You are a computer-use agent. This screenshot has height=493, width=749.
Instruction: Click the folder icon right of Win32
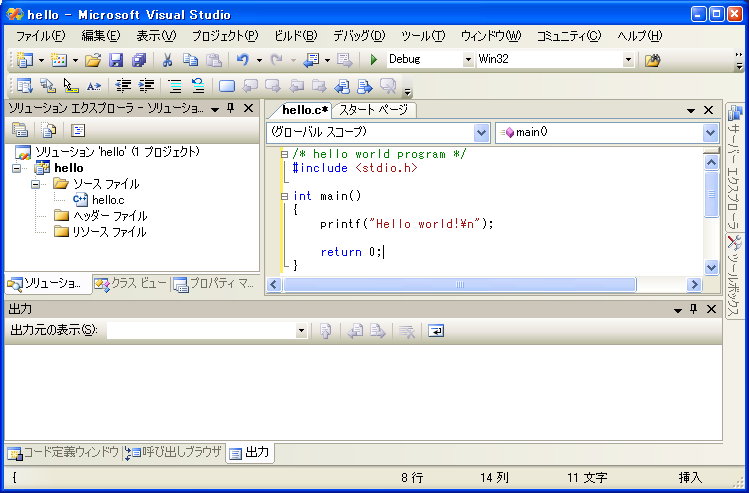point(652,60)
